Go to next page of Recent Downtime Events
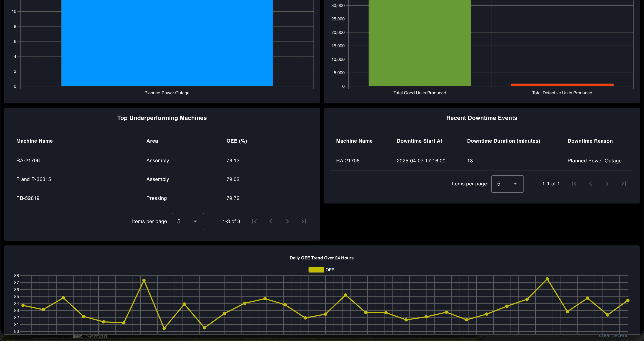Image resolution: width=644 pixels, height=341 pixels. [607, 184]
